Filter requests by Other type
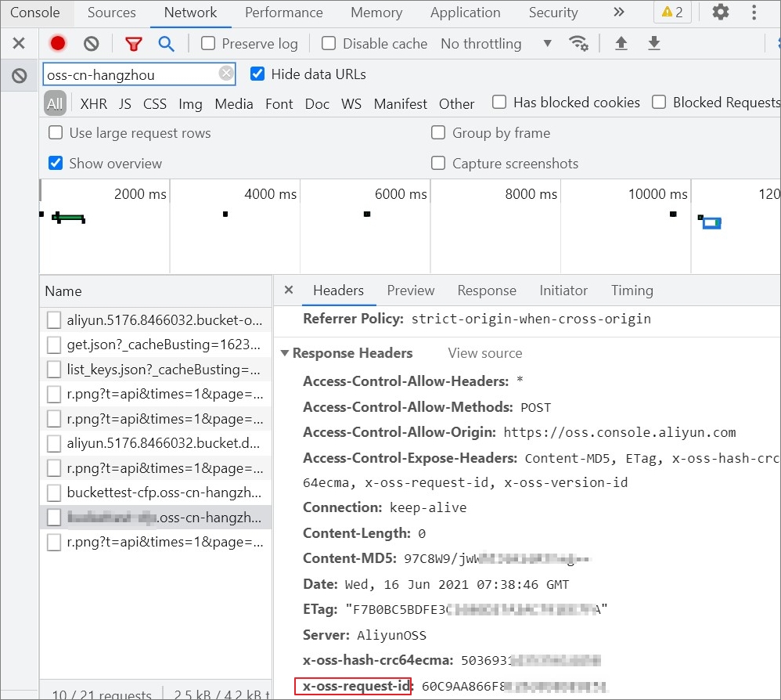 pos(456,103)
